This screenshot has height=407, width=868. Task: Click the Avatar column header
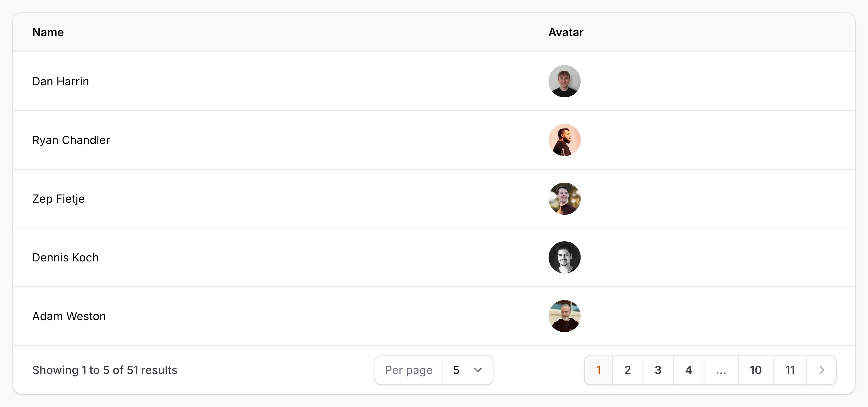coord(566,32)
